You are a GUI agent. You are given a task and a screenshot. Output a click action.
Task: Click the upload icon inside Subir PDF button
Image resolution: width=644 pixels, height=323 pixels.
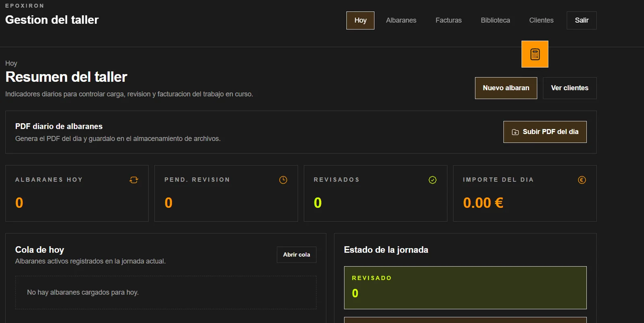[x=515, y=132]
